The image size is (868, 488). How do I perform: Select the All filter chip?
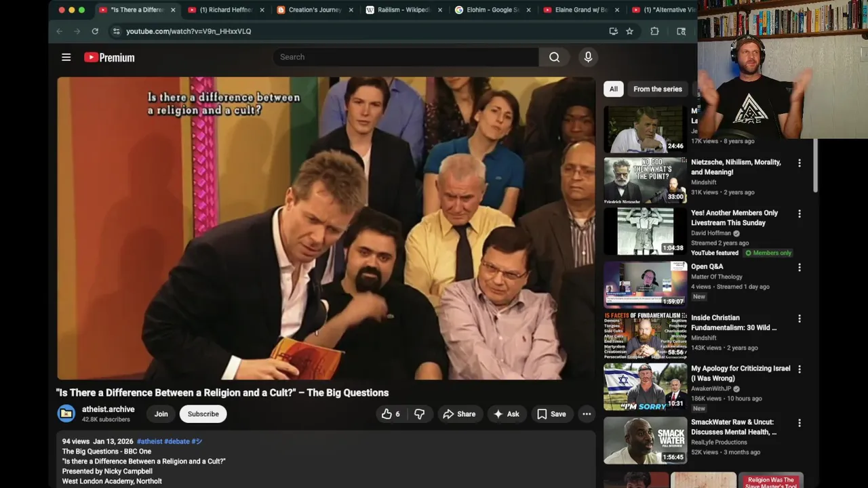click(x=613, y=89)
